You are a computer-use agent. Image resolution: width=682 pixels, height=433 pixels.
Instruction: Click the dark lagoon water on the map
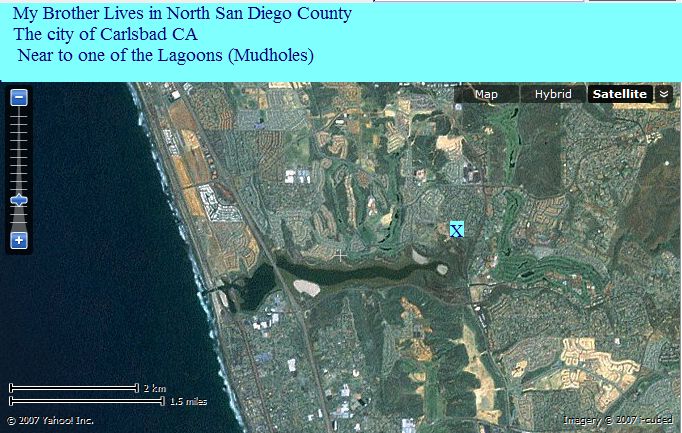click(x=357, y=275)
